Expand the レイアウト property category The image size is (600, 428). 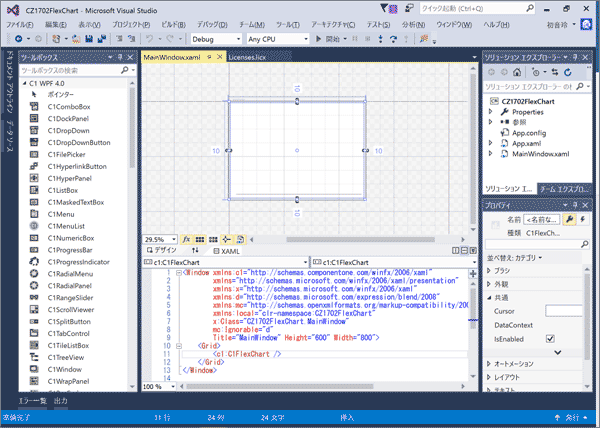tap(489, 377)
